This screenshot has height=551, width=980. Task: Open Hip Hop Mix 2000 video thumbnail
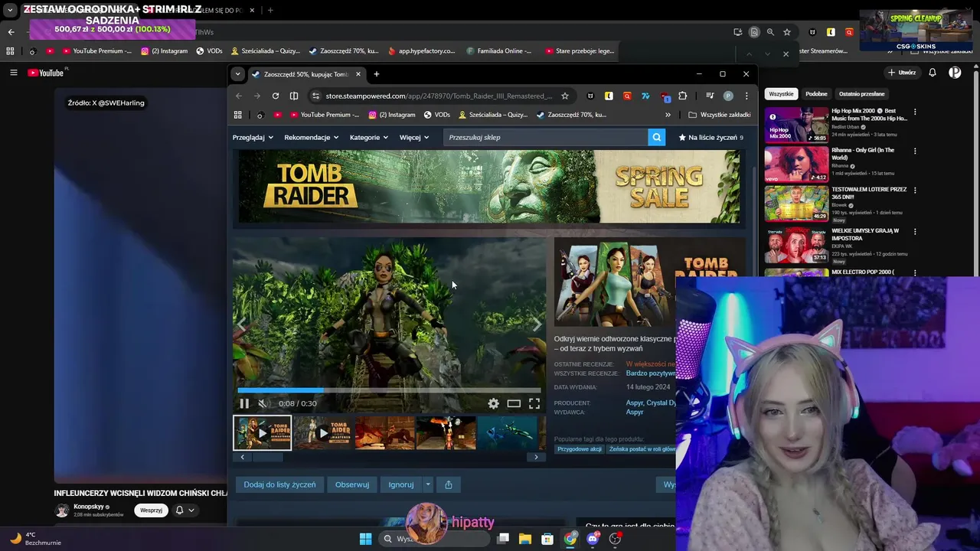click(796, 124)
